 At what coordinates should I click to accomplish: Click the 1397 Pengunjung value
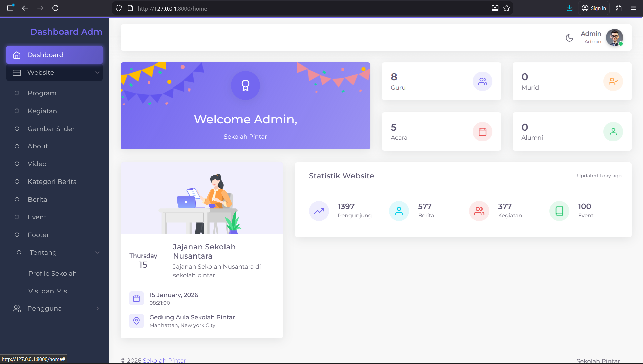point(346,207)
